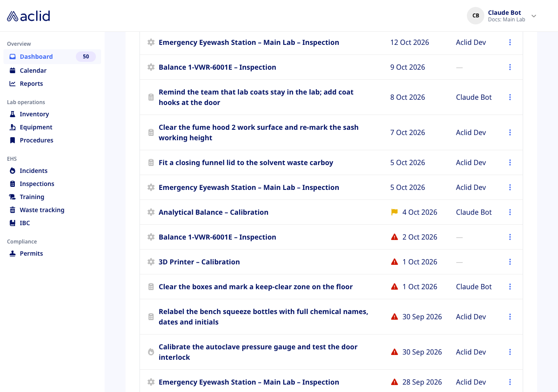The image size is (558, 392).
Task: Open Clear the boxes keep-clear zone task
Action: [x=255, y=287]
